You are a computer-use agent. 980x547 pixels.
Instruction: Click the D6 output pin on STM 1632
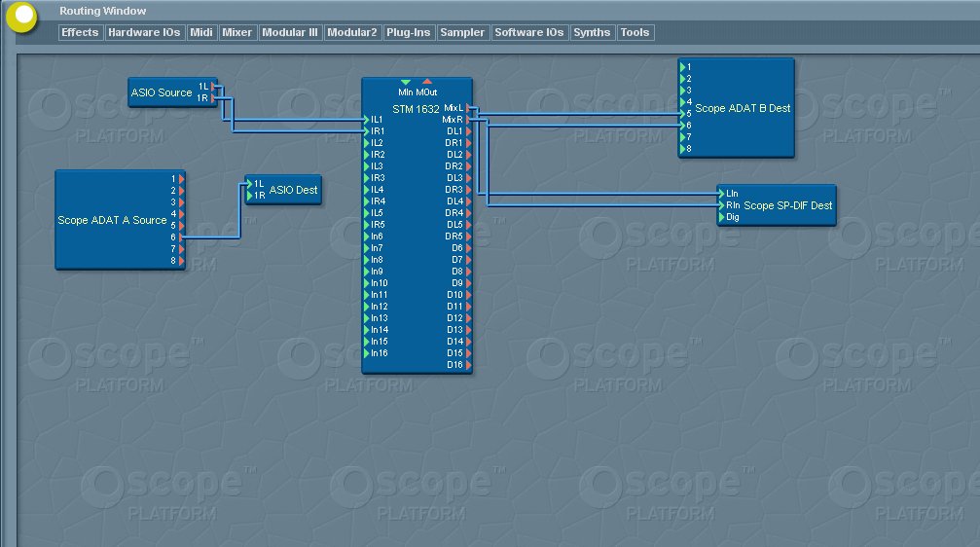[468, 248]
